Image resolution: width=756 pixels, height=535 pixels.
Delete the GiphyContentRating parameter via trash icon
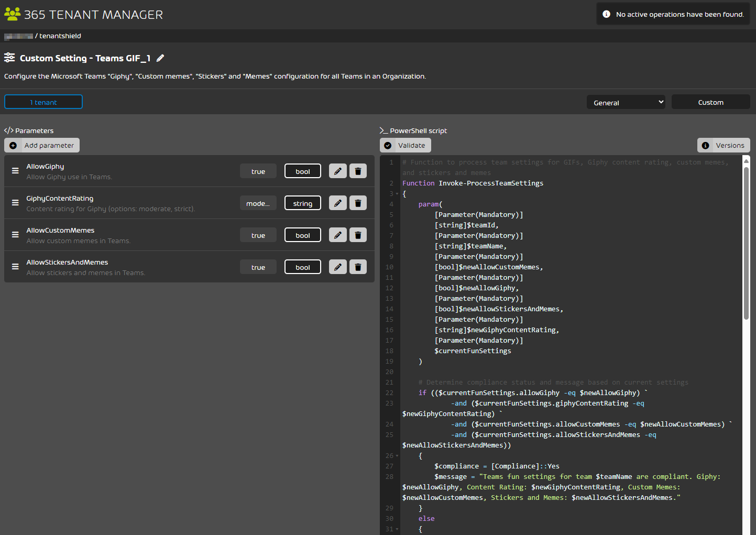coord(358,203)
